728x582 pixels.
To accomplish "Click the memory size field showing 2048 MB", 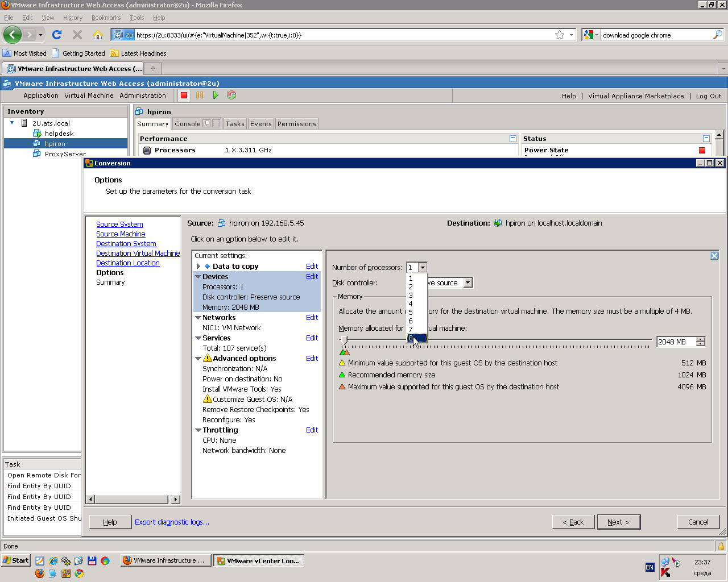I will tap(676, 342).
